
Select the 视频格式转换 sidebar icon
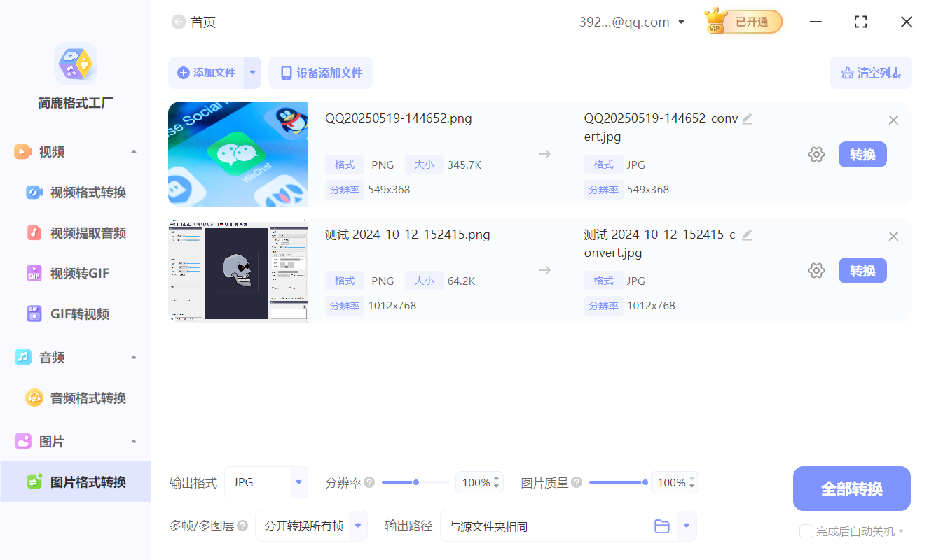click(x=34, y=192)
